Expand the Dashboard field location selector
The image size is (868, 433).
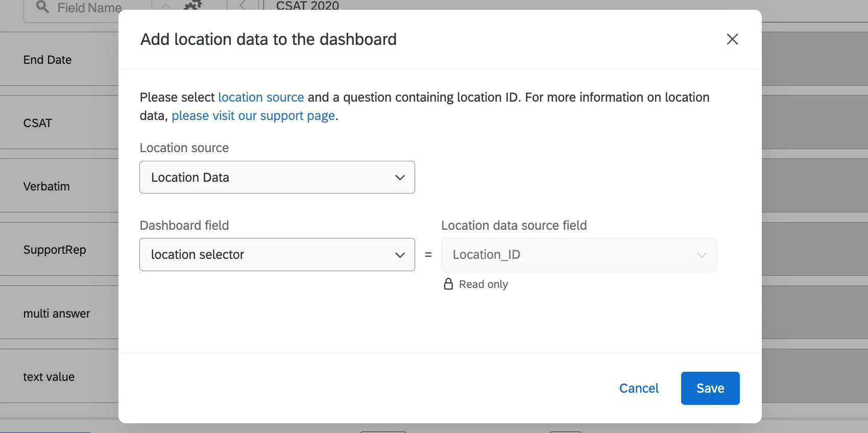[x=277, y=254]
